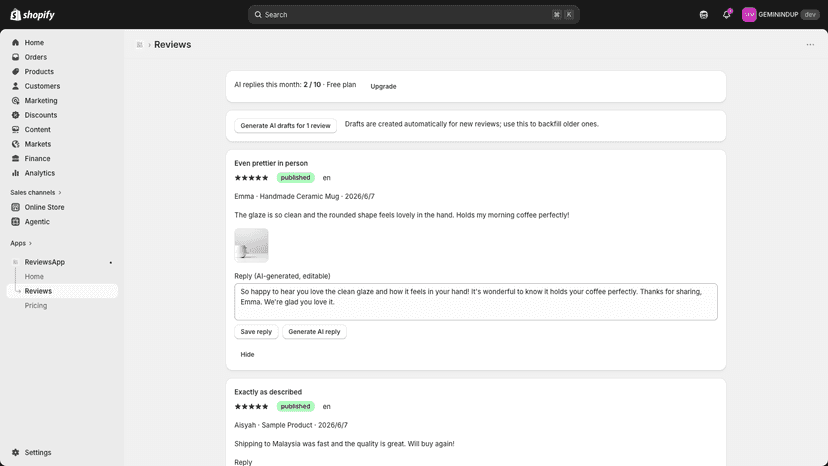Click the review title Even prettier in person

271,163
